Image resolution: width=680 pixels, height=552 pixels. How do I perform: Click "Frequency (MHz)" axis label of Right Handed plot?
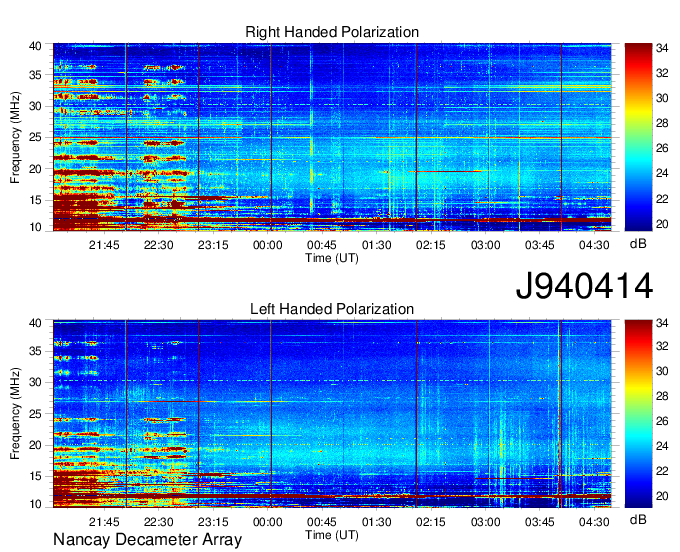point(15,137)
